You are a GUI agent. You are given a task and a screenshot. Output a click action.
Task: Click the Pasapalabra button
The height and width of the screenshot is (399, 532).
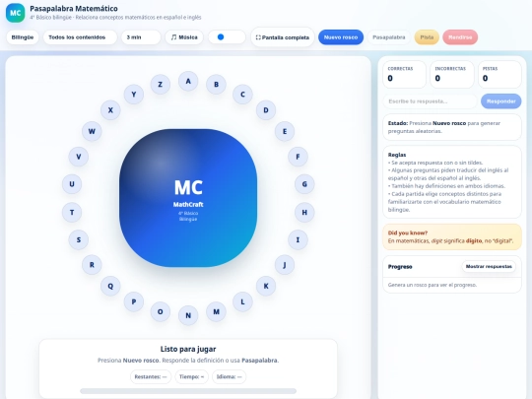pyautogui.click(x=389, y=37)
